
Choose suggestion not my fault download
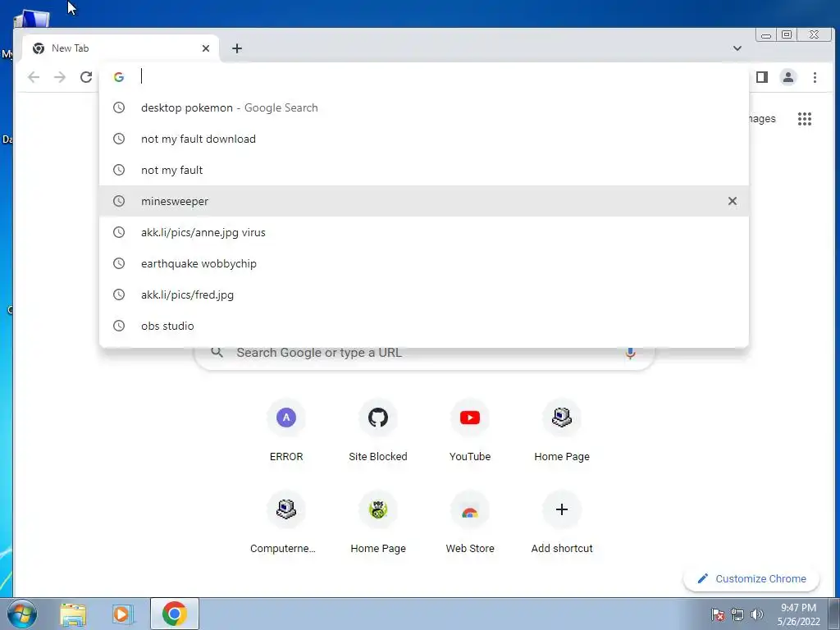coord(424,139)
